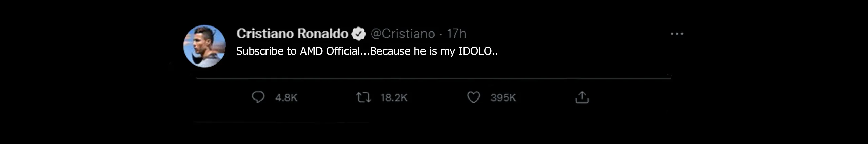Open the round profile avatar photo
The width and height of the screenshot is (868, 144).
point(204,46)
